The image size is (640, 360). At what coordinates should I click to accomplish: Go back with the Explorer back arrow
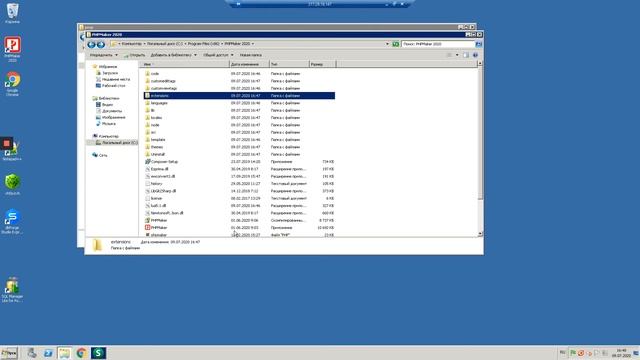[91, 44]
